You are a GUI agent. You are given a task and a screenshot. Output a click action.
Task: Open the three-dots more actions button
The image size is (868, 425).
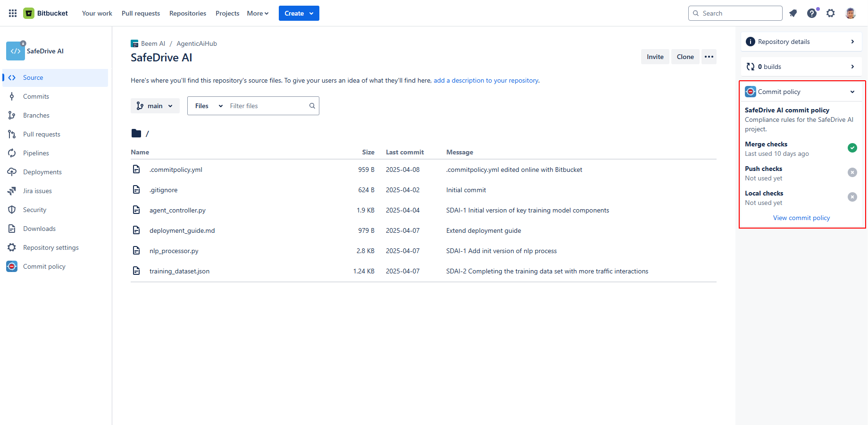click(709, 57)
